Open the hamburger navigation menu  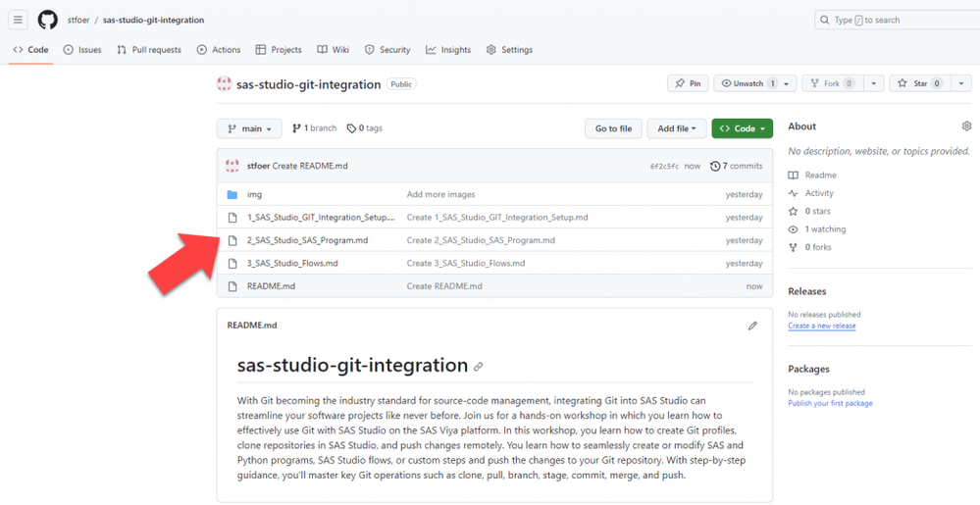18,20
